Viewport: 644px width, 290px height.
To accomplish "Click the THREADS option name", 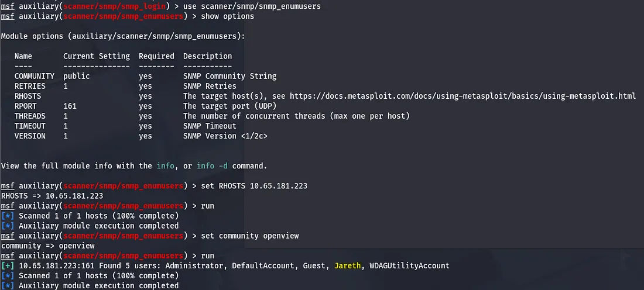I will click(x=30, y=116).
